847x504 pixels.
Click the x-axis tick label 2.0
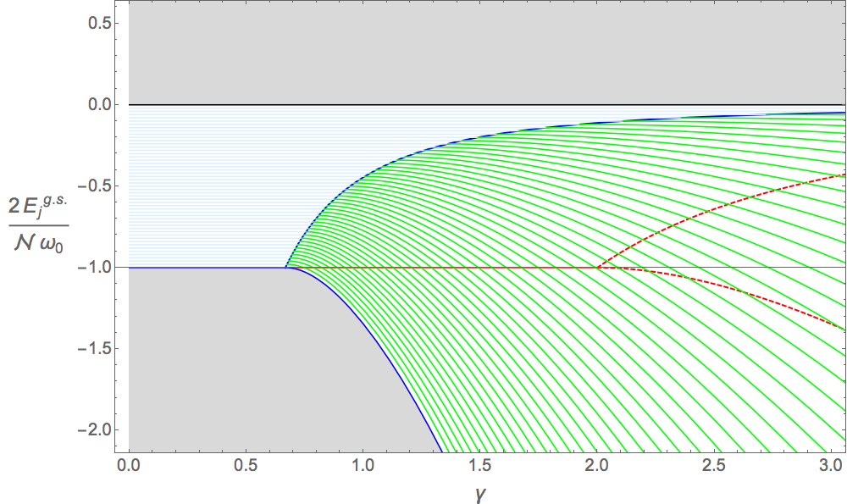tap(597, 465)
